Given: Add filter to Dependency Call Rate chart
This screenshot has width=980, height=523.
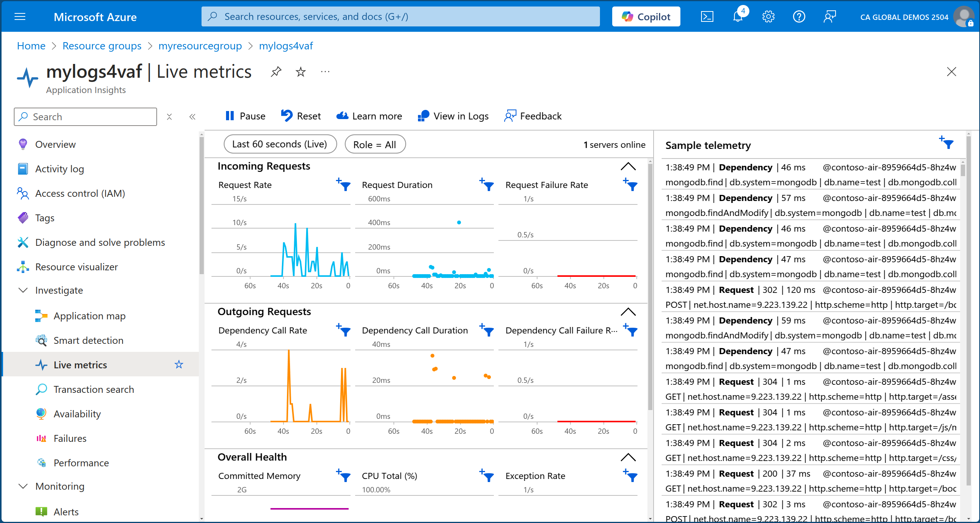Looking at the screenshot, I should click(x=343, y=330).
